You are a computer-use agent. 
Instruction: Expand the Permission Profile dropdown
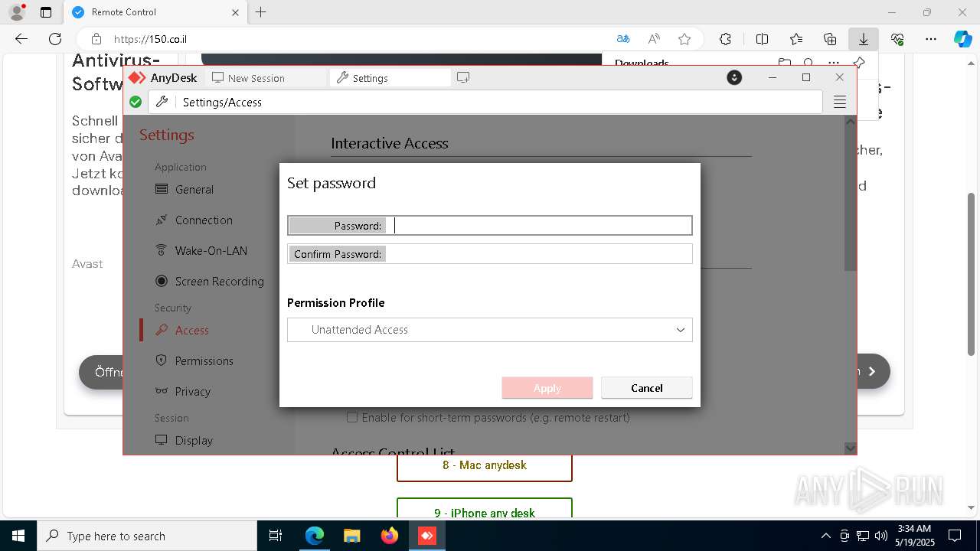tap(490, 330)
